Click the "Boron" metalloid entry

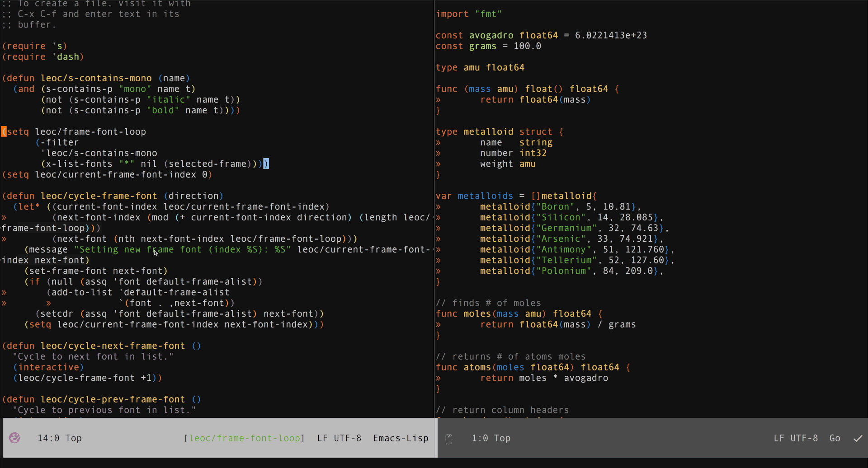(x=561, y=206)
